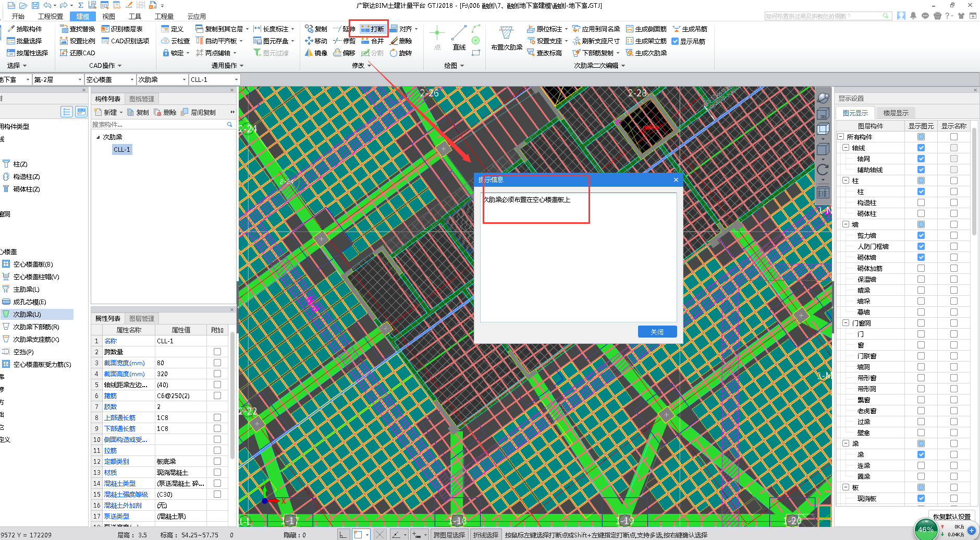Toggle 显示吊筋 checkbox
Image resolution: width=980 pixels, height=540 pixels.
coord(676,41)
